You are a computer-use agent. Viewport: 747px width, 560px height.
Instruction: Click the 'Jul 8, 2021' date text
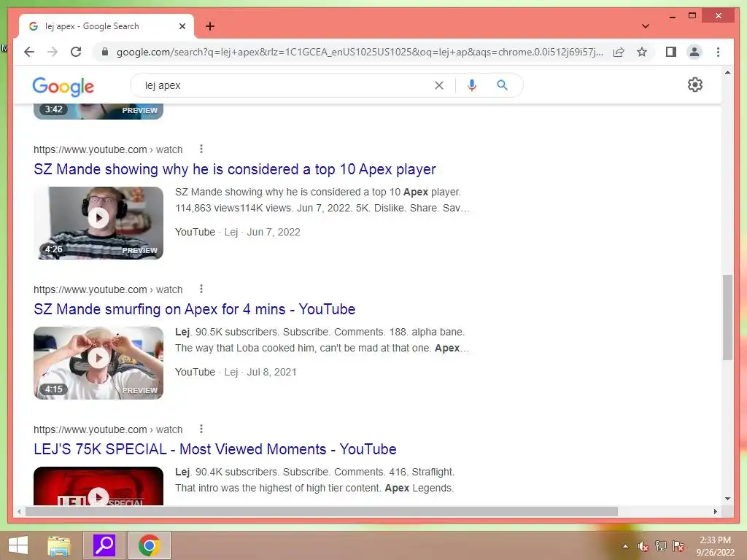point(271,372)
